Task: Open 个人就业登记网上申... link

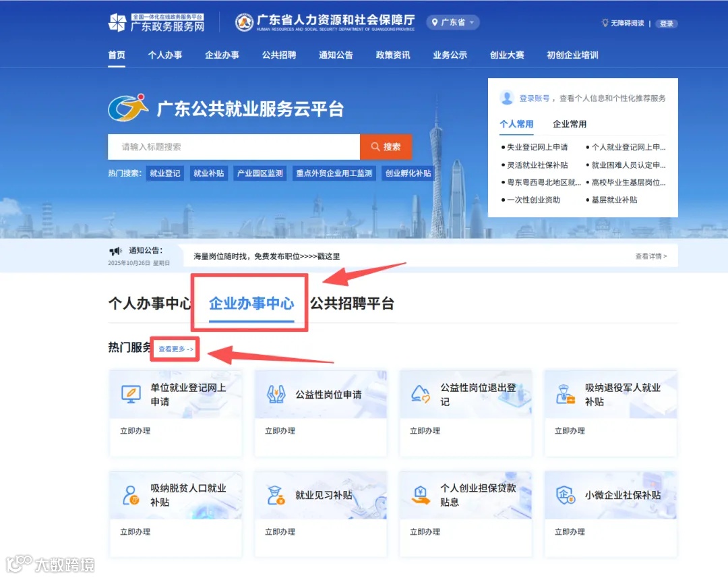Action: click(x=628, y=147)
